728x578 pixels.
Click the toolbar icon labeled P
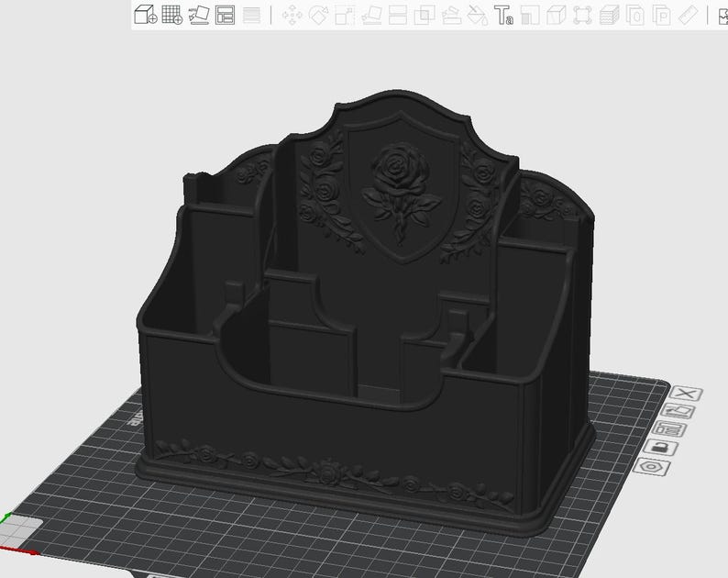[662, 16]
